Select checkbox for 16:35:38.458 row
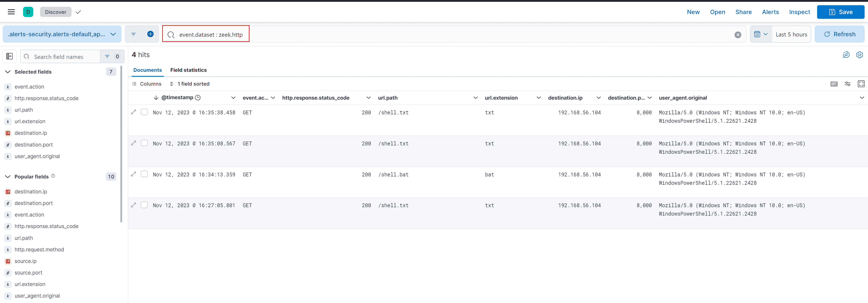 click(x=144, y=112)
